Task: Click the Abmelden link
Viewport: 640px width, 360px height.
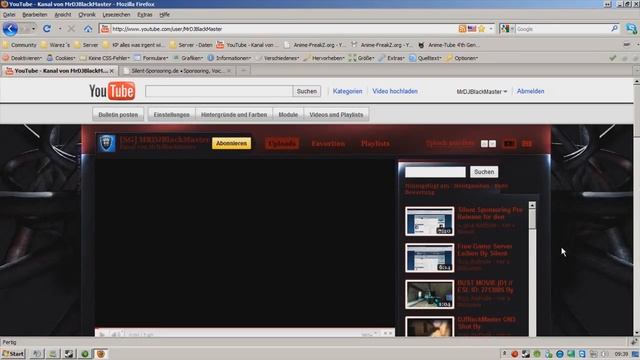Action: point(531,91)
